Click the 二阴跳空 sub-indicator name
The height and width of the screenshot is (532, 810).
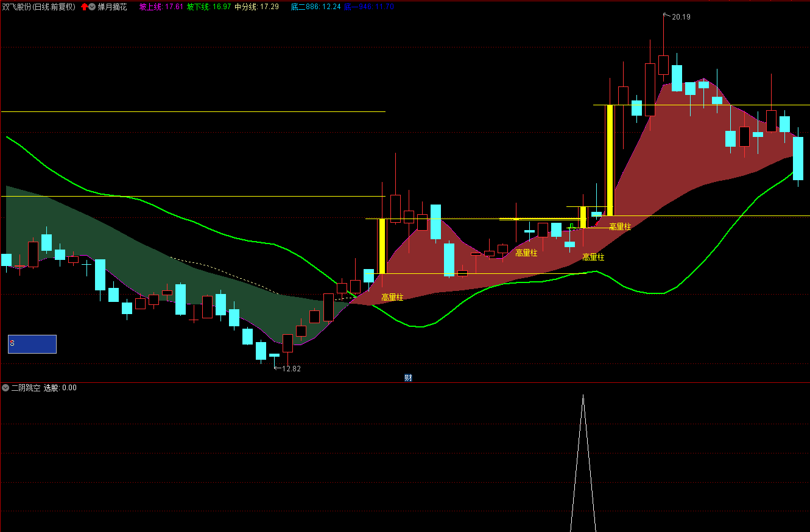pos(26,388)
